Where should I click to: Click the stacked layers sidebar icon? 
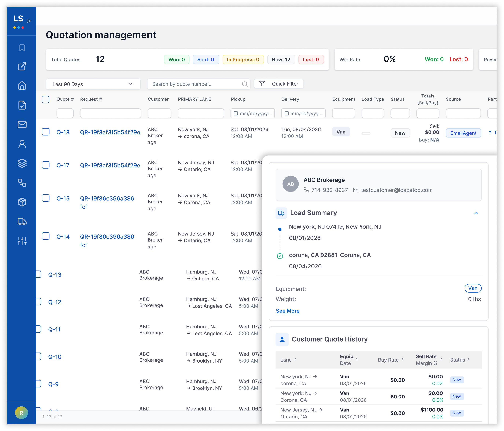(22, 163)
